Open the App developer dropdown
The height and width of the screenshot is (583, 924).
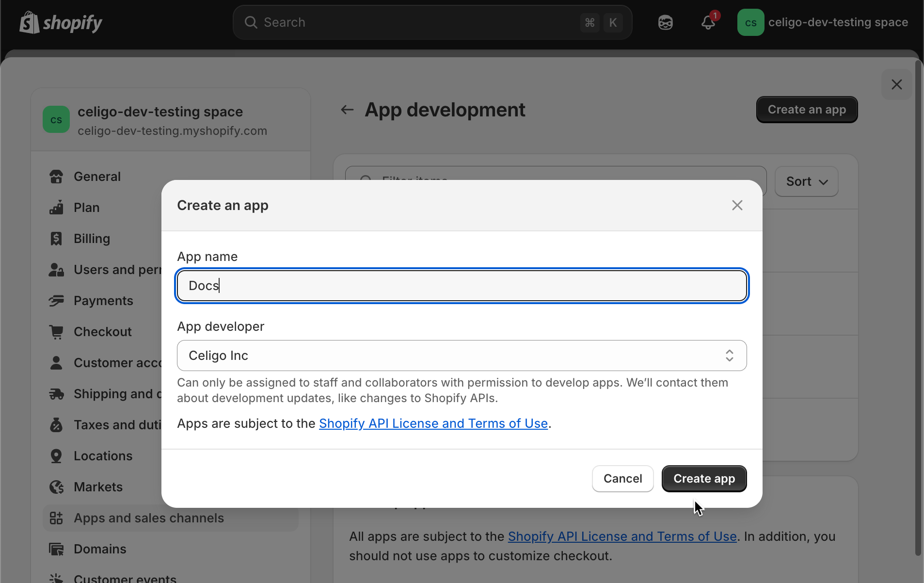tap(462, 356)
